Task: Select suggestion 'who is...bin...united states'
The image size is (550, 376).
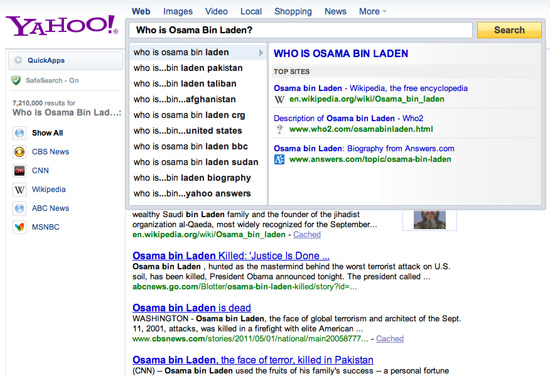Action: [198, 131]
